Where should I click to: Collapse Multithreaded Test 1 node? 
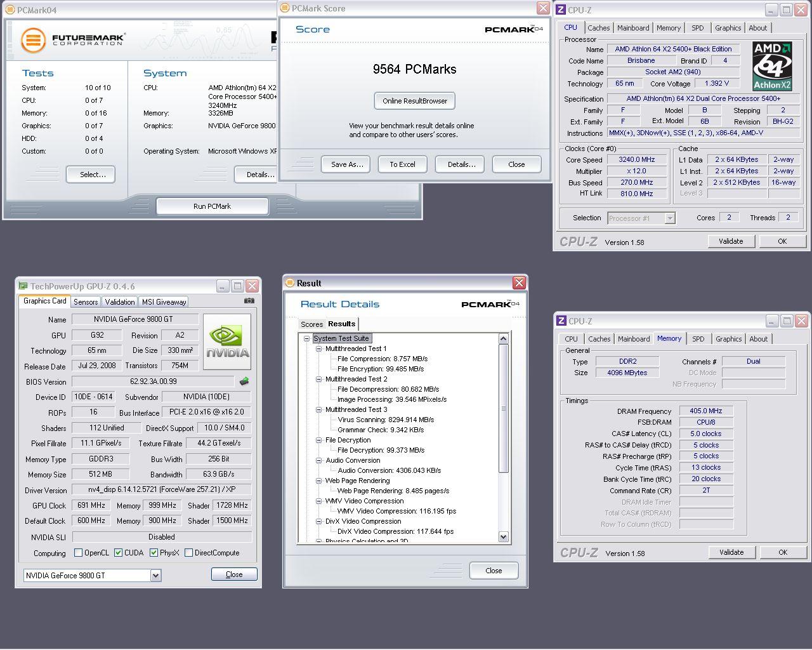coord(319,348)
